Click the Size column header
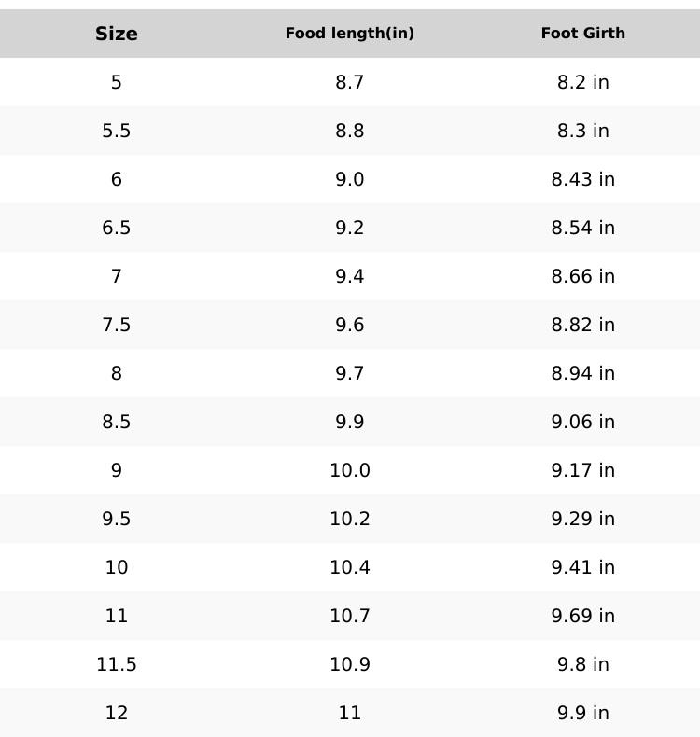This screenshot has height=737, width=700. pos(117,34)
